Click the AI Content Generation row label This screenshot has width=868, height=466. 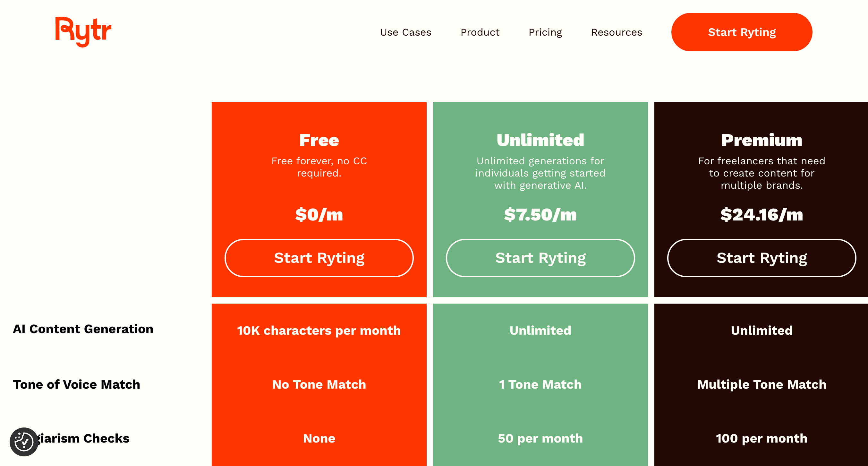tap(83, 329)
